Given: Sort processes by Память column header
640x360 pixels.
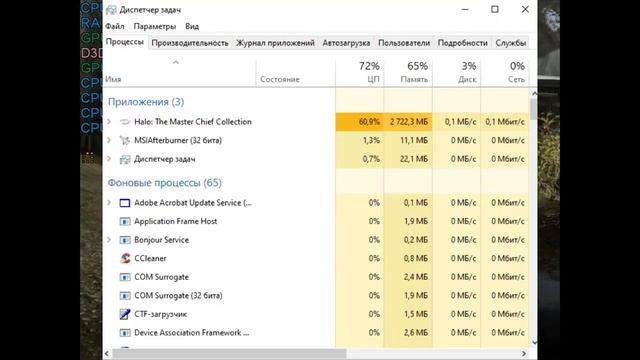Looking at the screenshot, I should (408, 72).
